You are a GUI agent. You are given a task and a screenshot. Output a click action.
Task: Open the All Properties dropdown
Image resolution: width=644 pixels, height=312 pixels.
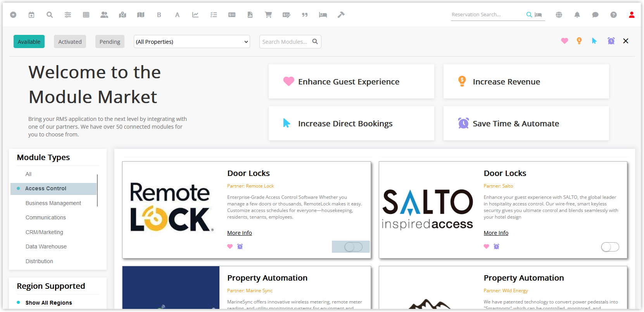coord(192,41)
